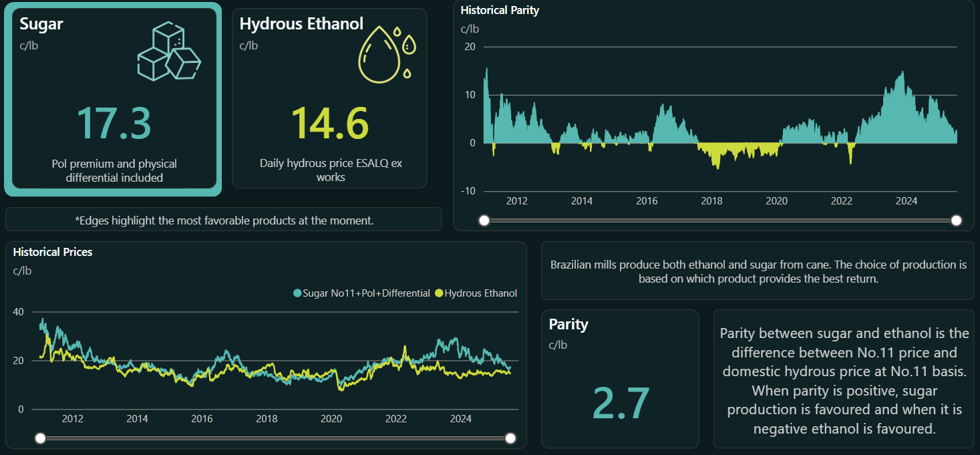Select the teal Sugar No11+Pol+Differential legend marker
Screen dimensions: 980x455
click(x=297, y=293)
